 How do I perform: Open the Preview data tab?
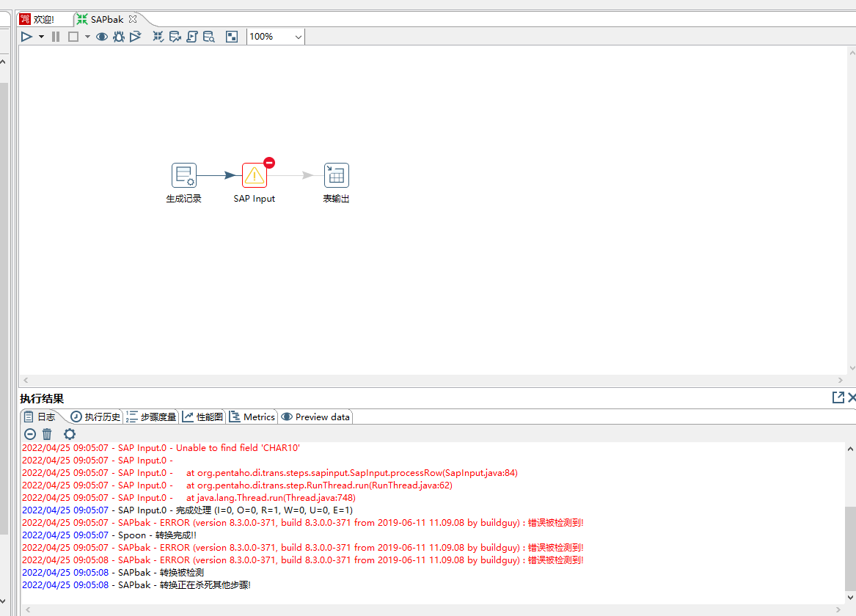315,417
